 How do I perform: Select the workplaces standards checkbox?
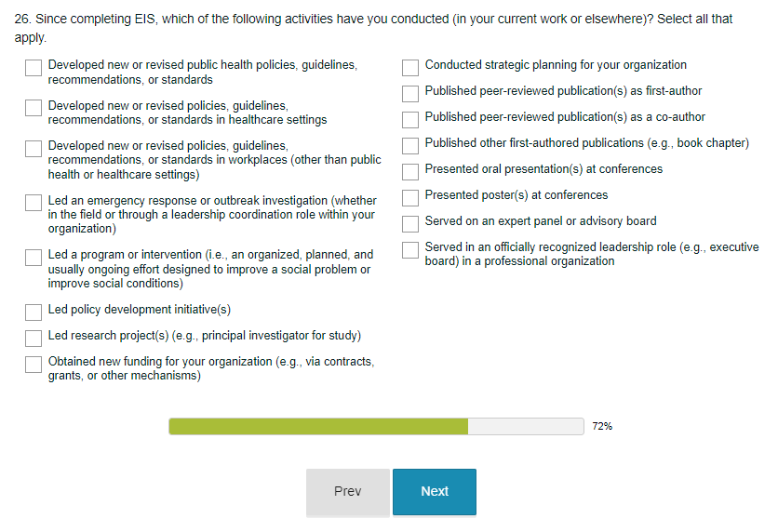click(x=34, y=149)
